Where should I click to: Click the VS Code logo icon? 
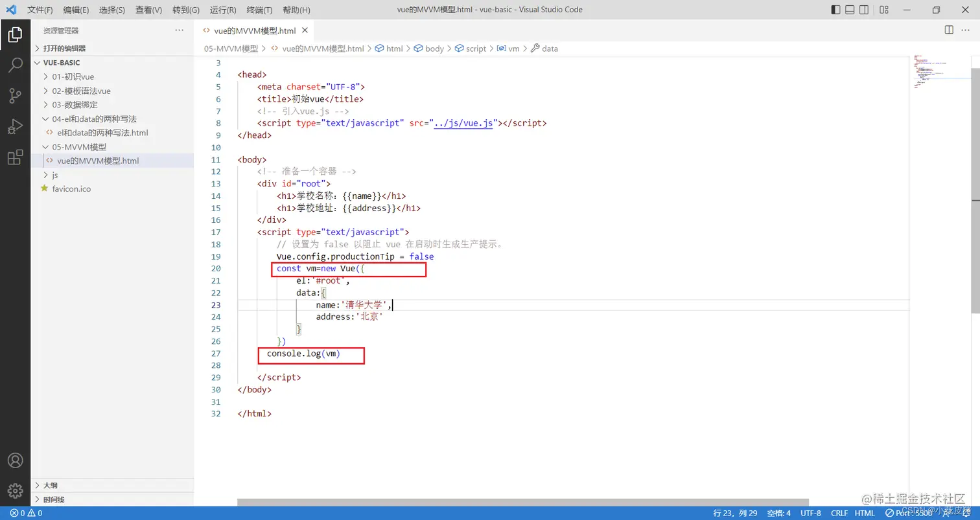click(x=10, y=10)
